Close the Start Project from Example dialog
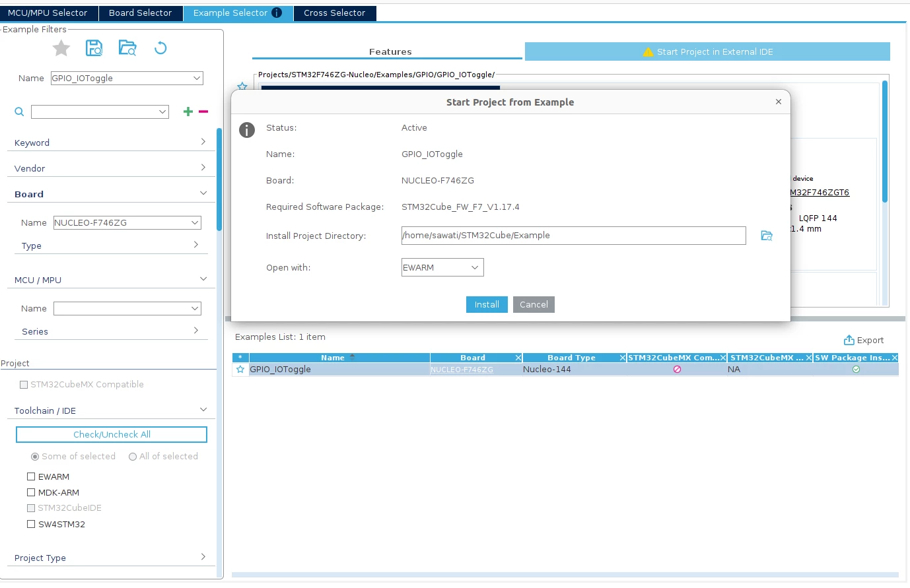Screen dimensions: 910x588 coord(779,102)
